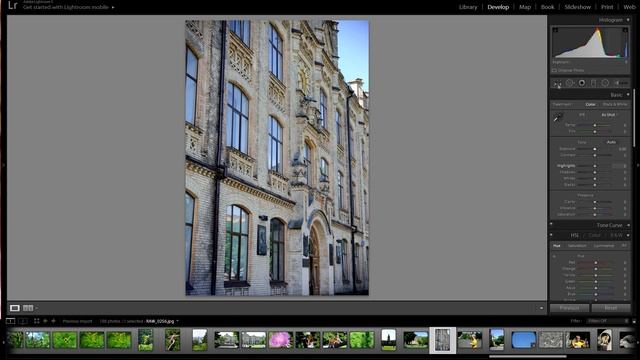This screenshot has height=360, width=640.
Task: Click the Exposure slider handle
Action: [x=595, y=149]
